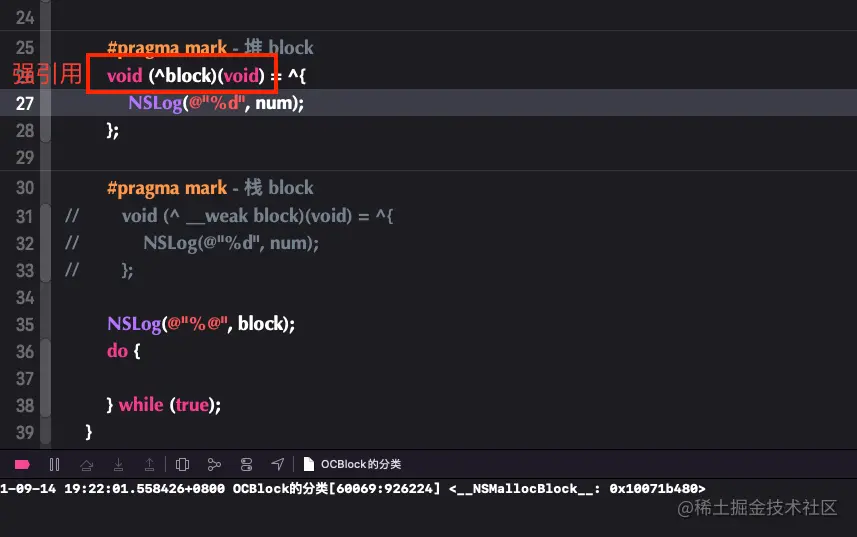Set a breakpoint on line number 35

[25, 324]
